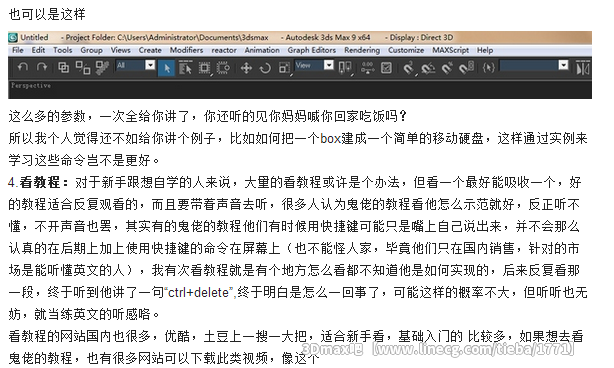614x368 pixels.
Task: Click the Redo arrow icon
Action: [x=42, y=68]
